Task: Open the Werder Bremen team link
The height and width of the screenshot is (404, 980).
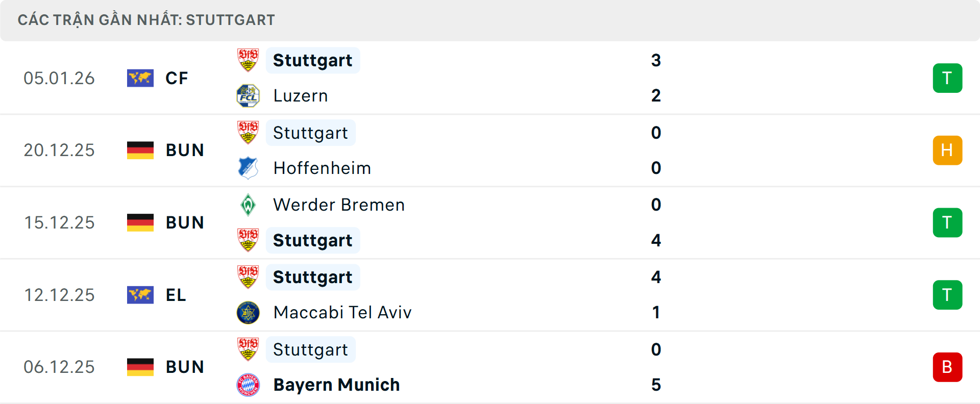Action: pyautogui.click(x=339, y=205)
